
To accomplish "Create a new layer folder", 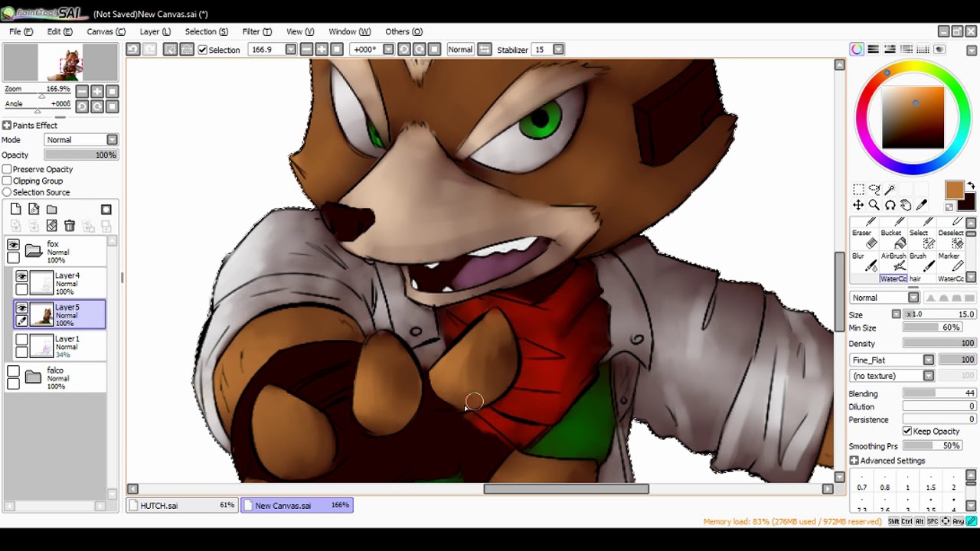I will click(x=51, y=209).
